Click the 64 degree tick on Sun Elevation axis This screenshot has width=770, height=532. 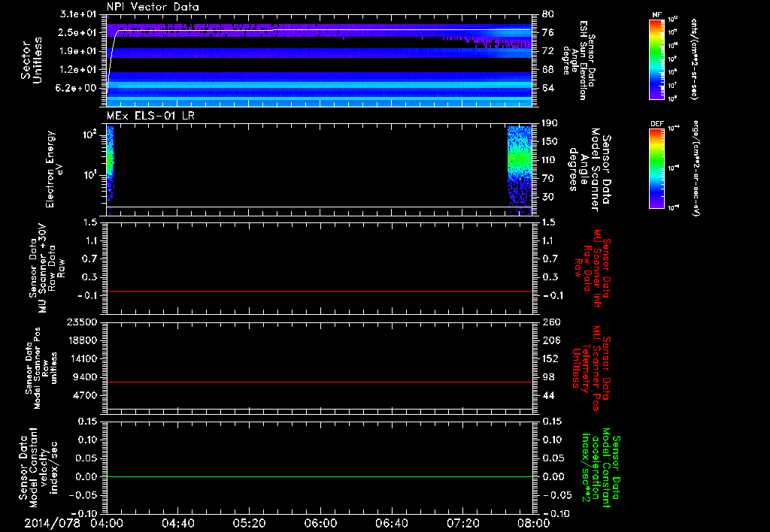(x=547, y=89)
